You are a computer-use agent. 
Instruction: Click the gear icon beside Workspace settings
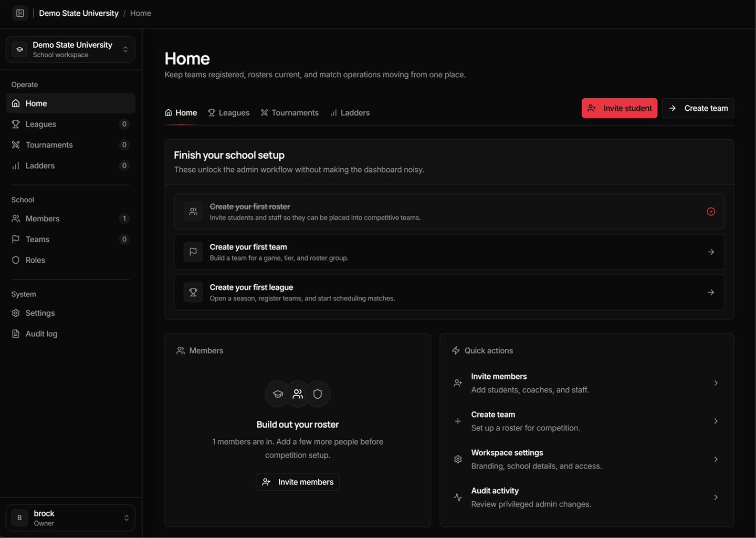pos(458,459)
